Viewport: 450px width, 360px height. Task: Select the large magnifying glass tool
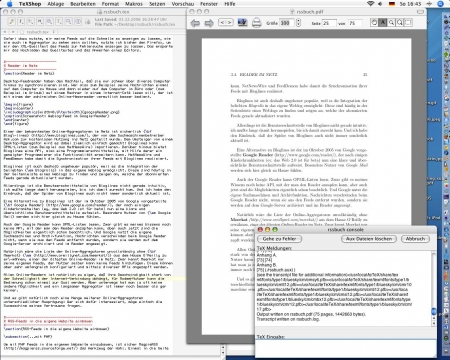click(400, 23)
